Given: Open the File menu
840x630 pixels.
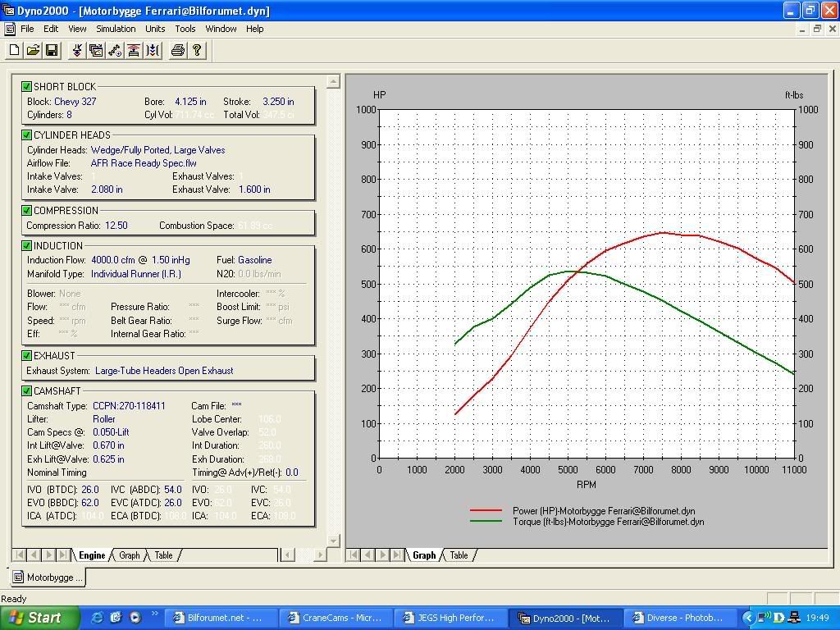Looking at the screenshot, I should click(x=27, y=29).
